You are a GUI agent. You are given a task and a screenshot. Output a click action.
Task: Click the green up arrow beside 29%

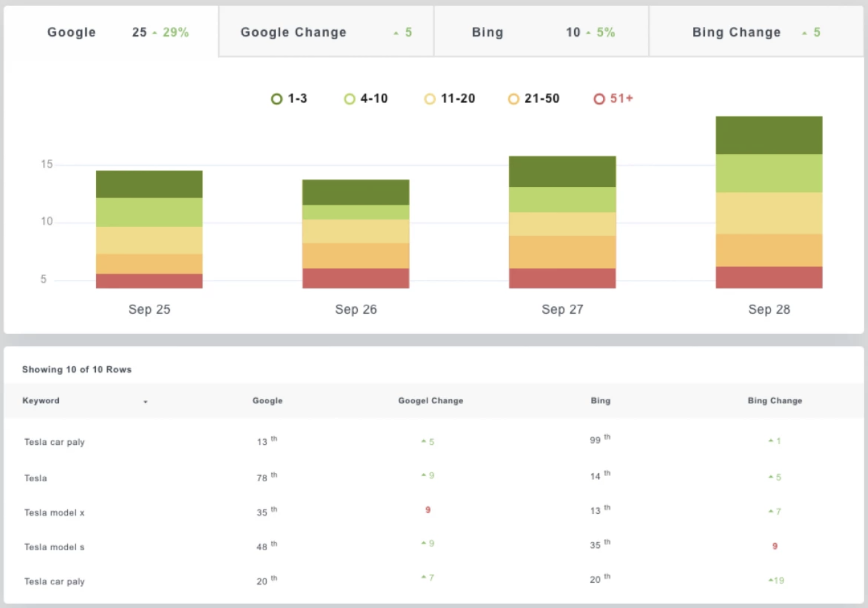155,33
